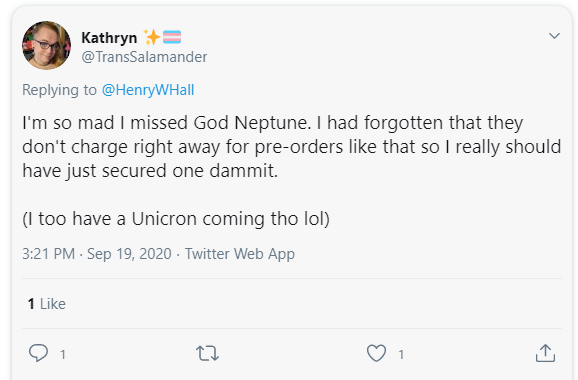Retweet this tweet using the retweet icon
The height and width of the screenshot is (380, 578).
[208, 353]
